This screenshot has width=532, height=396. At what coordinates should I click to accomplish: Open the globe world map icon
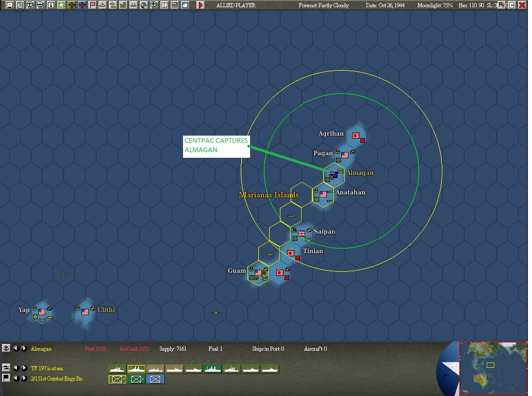tap(143, 5)
